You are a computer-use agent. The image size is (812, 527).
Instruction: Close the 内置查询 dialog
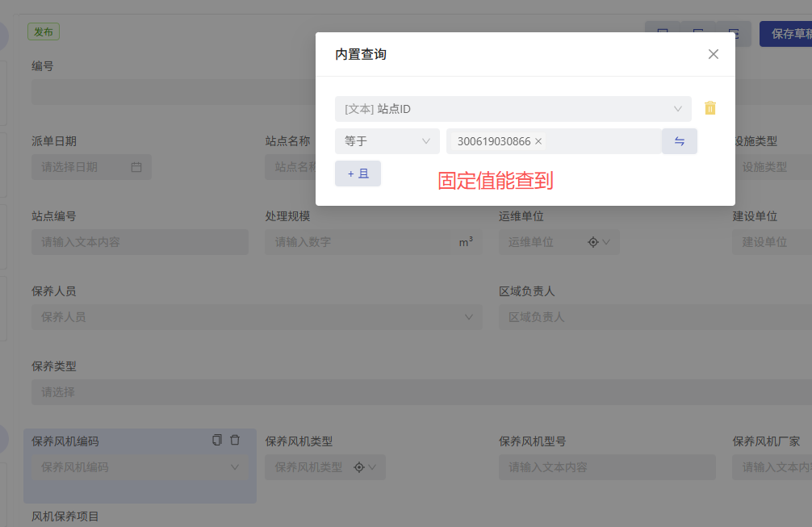coord(713,54)
